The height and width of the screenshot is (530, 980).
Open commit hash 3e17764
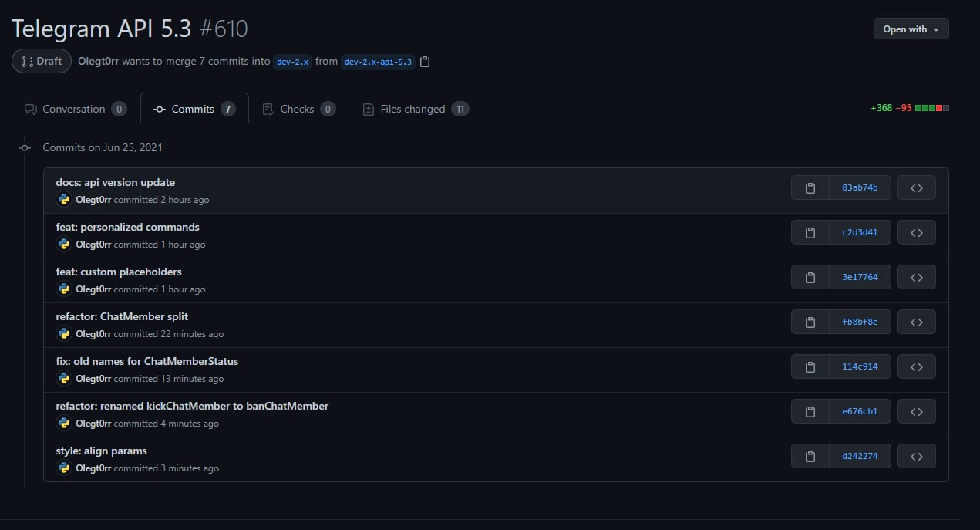tap(860, 277)
